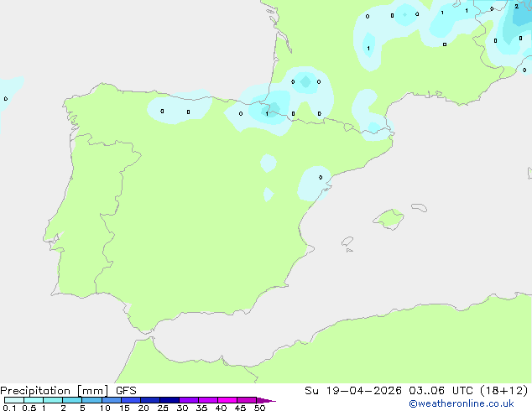532x411 pixels.
Task: Click the legend label '25'
Action: click(x=163, y=408)
